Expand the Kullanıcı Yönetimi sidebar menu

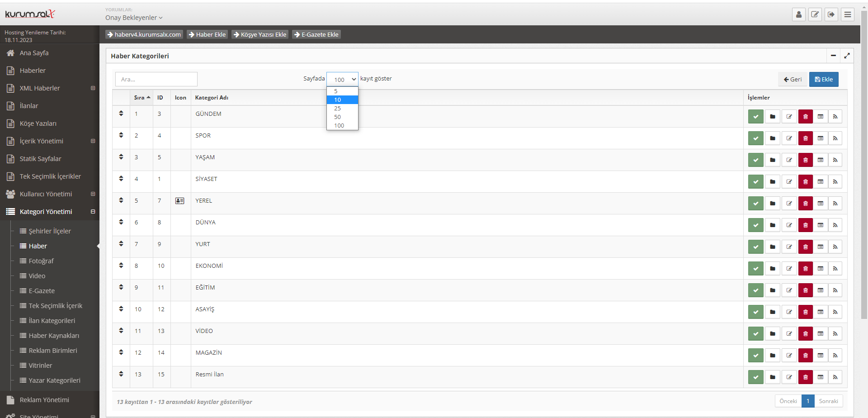pyautogui.click(x=93, y=194)
